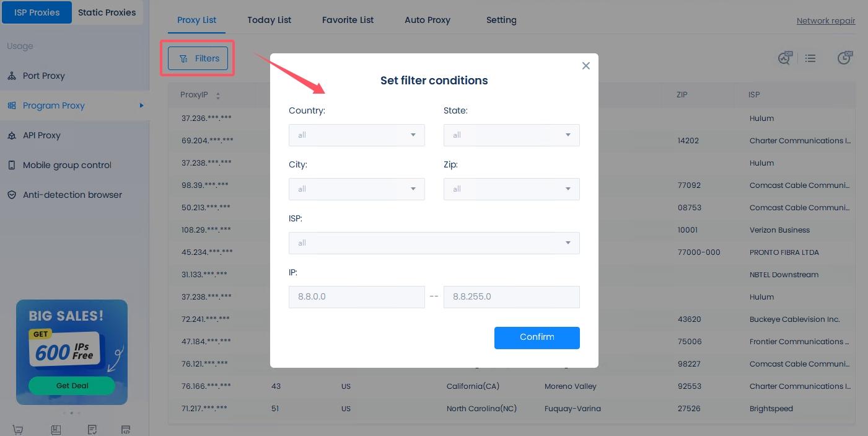Viewport: 868px width, 436px height.
Task: Open the user manual book icon
Action: [56, 430]
